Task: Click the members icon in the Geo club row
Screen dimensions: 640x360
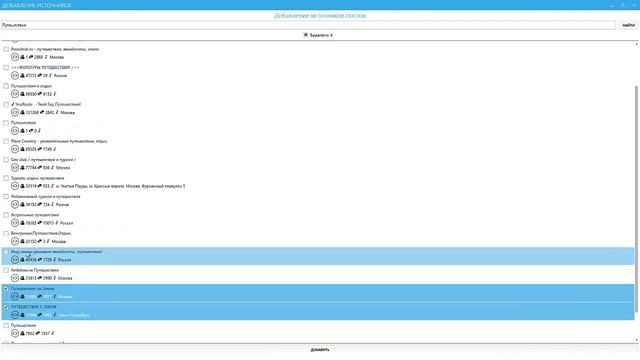Action: click(x=22, y=167)
